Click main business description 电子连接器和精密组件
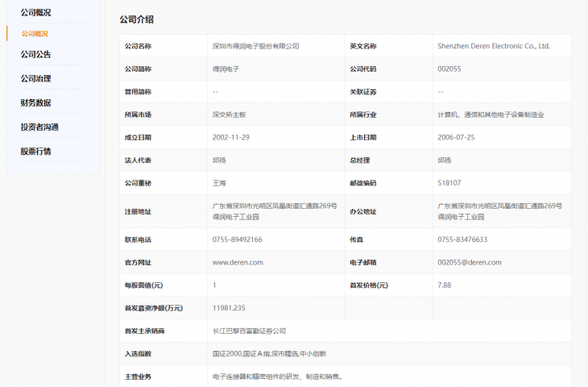Image resolution: width=588 pixels, height=387 pixels. pos(278,377)
